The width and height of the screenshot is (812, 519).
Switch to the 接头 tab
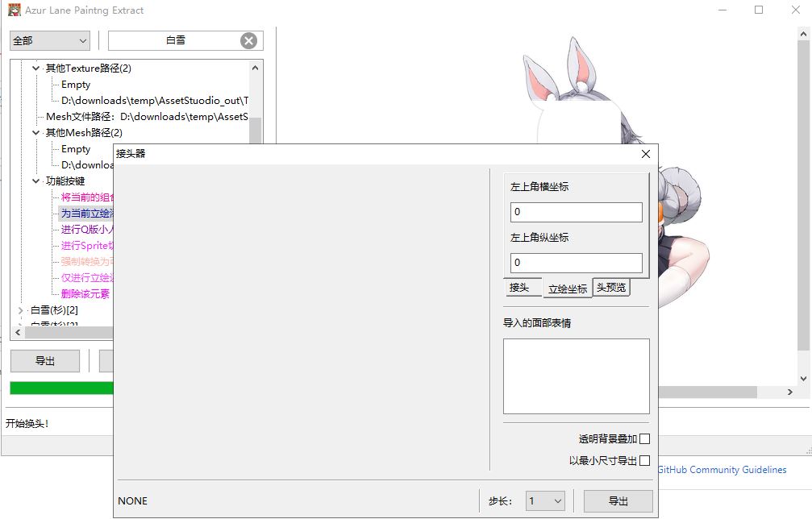(523, 287)
